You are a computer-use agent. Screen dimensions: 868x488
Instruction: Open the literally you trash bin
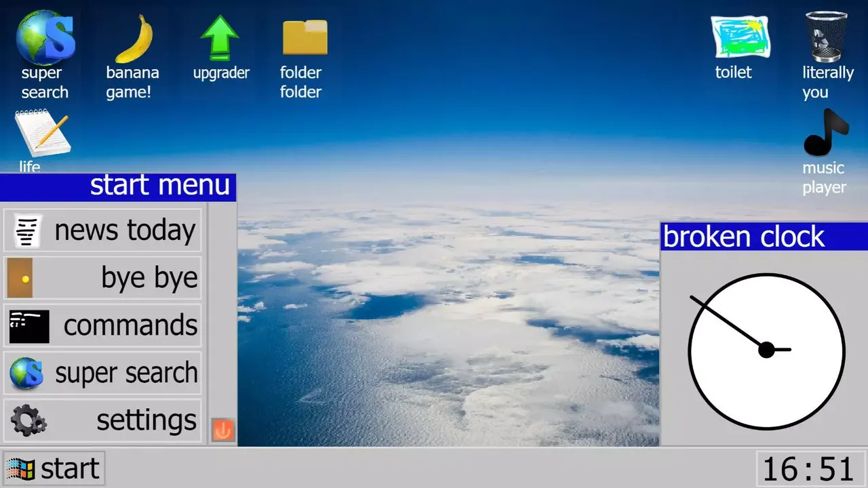tap(827, 37)
